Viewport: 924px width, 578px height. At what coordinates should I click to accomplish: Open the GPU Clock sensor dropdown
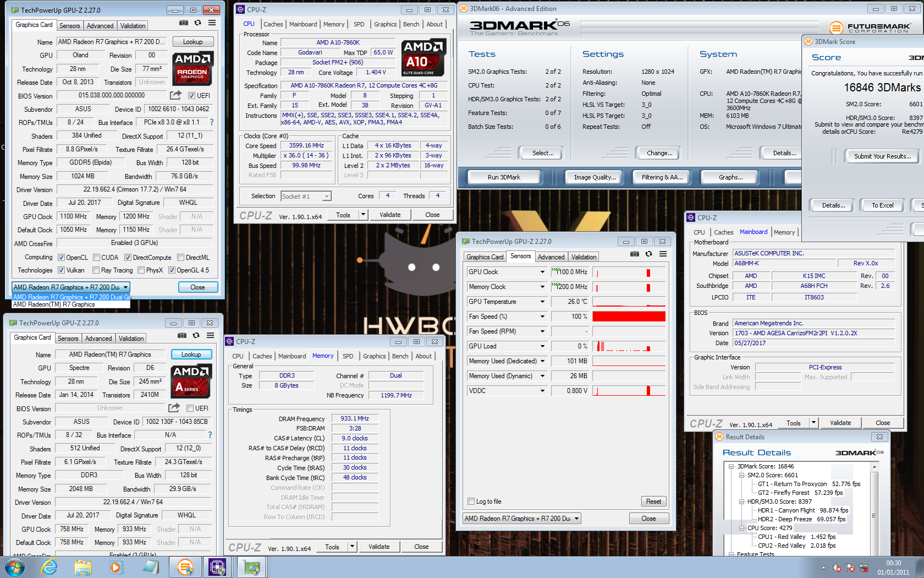coord(542,272)
